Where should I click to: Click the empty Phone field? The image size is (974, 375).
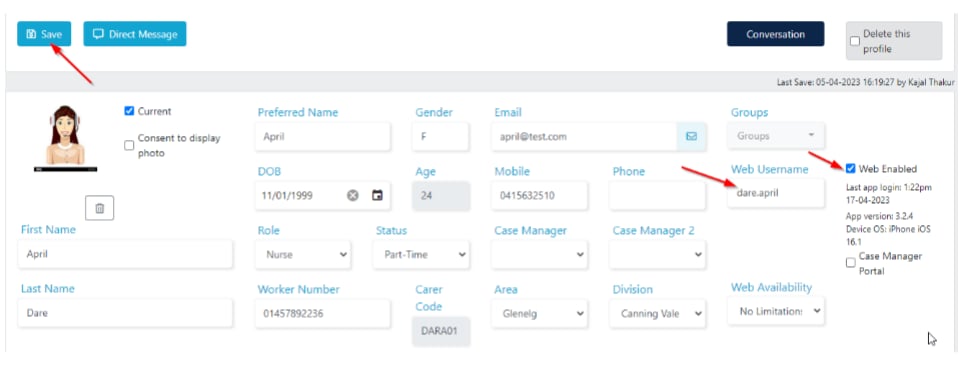click(657, 196)
